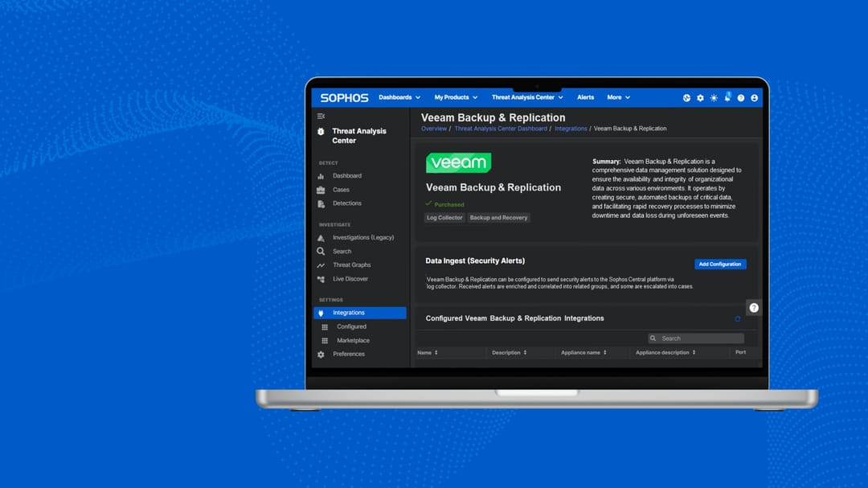This screenshot has height=488, width=868.
Task: Refresh the configured integrations list
Action: click(737, 319)
